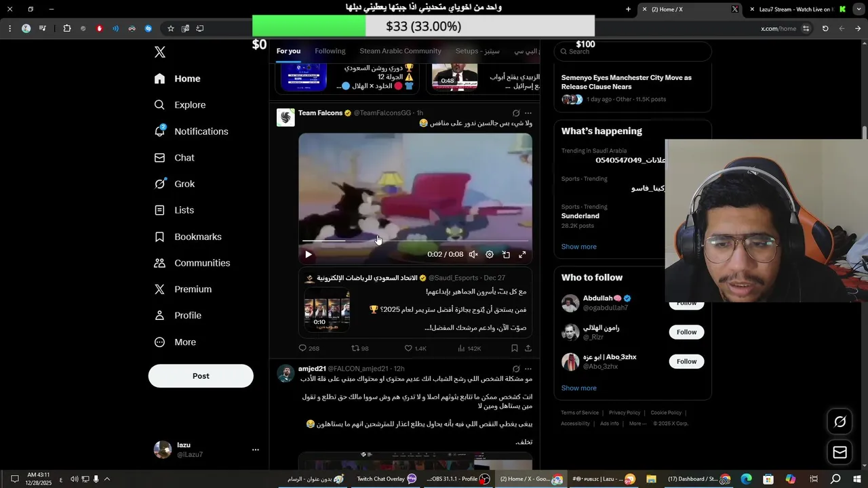Expand the footer More menu
Screen dimensions: 868x488
(x=637, y=424)
